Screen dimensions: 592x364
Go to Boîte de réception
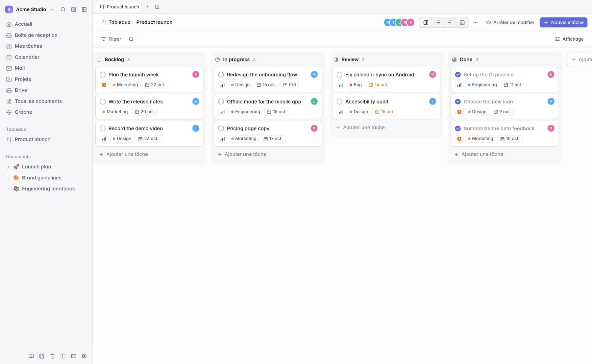point(46,35)
